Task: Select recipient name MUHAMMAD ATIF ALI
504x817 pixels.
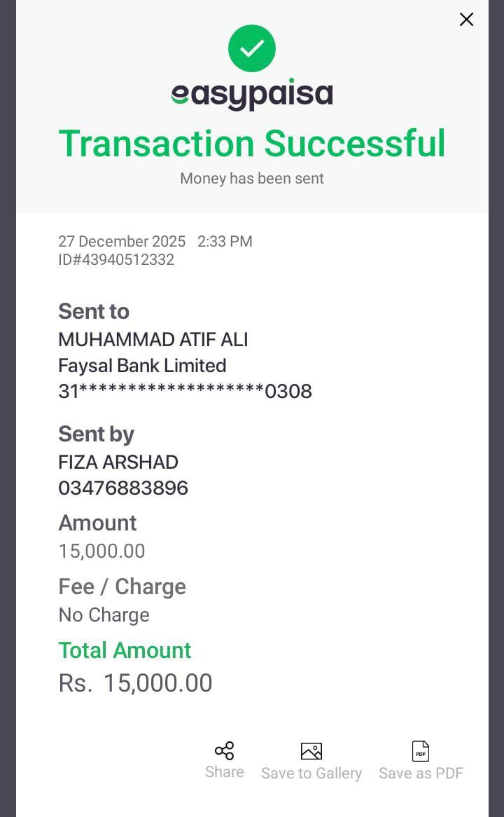Action: (153, 340)
